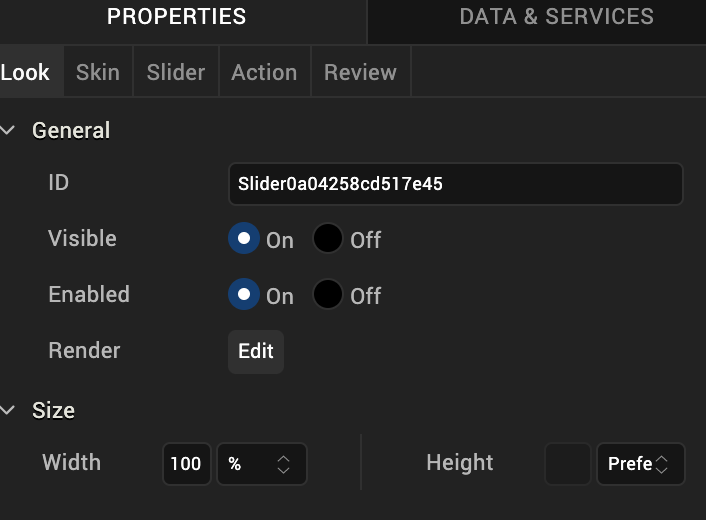The width and height of the screenshot is (706, 520).
Task: Set Enabled to On
Action: click(x=244, y=295)
